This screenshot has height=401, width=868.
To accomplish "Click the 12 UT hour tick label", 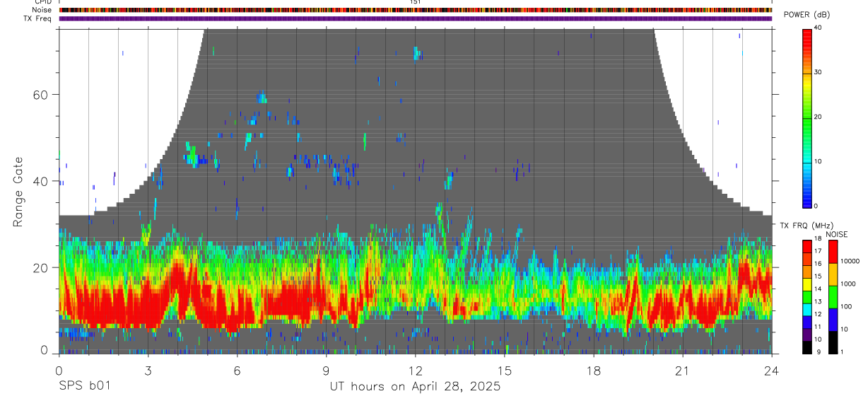I will point(416,371).
